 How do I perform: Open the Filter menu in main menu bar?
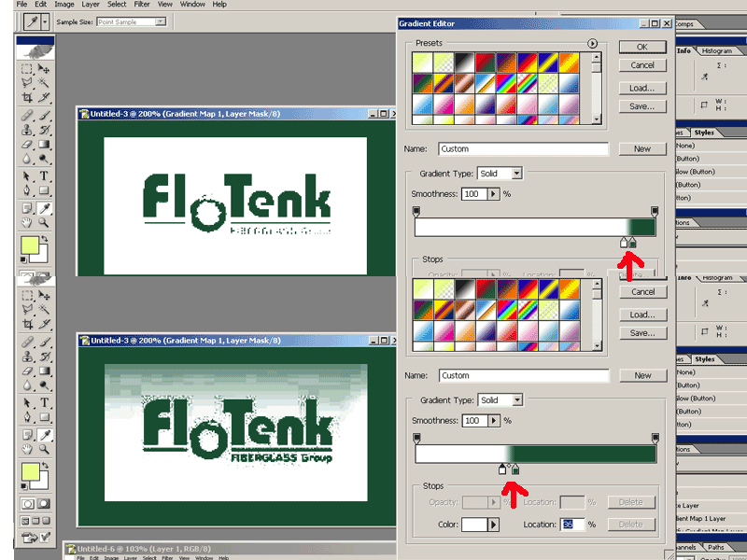pyautogui.click(x=142, y=5)
